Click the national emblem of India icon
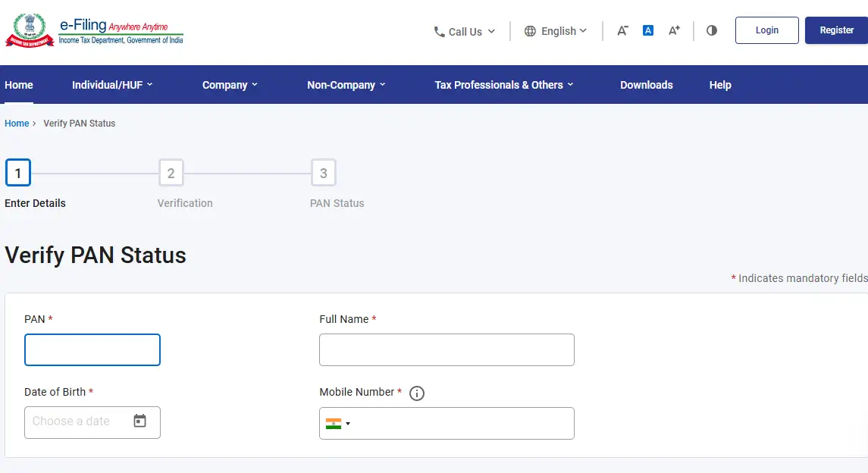The image size is (868, 473). (x=28, y=29)
